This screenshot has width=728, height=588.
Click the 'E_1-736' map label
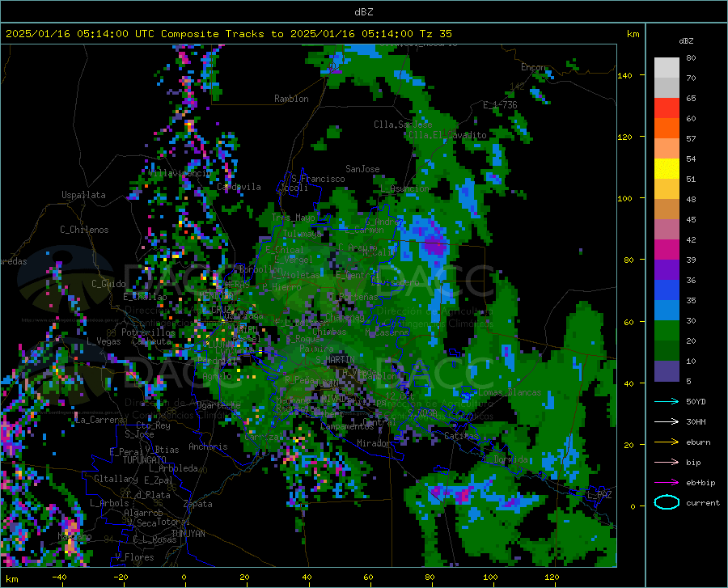(500, 105)
